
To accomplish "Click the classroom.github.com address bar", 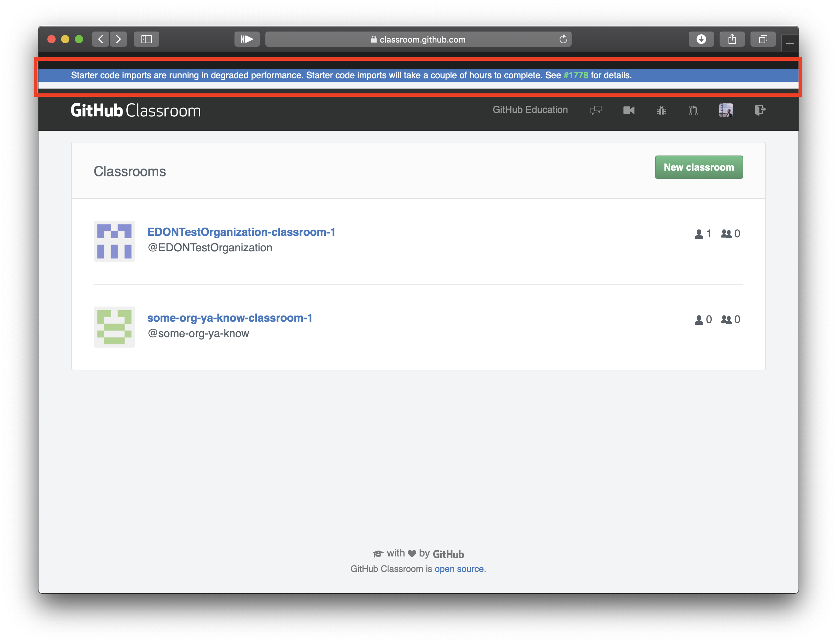I will 418,39.
